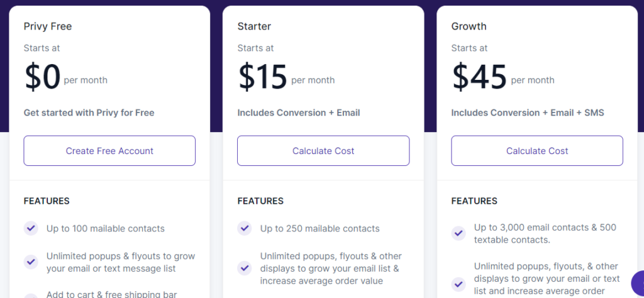
Task: Click checkmark beside Up to 3,000 email contacts
Action: point(458,233)
